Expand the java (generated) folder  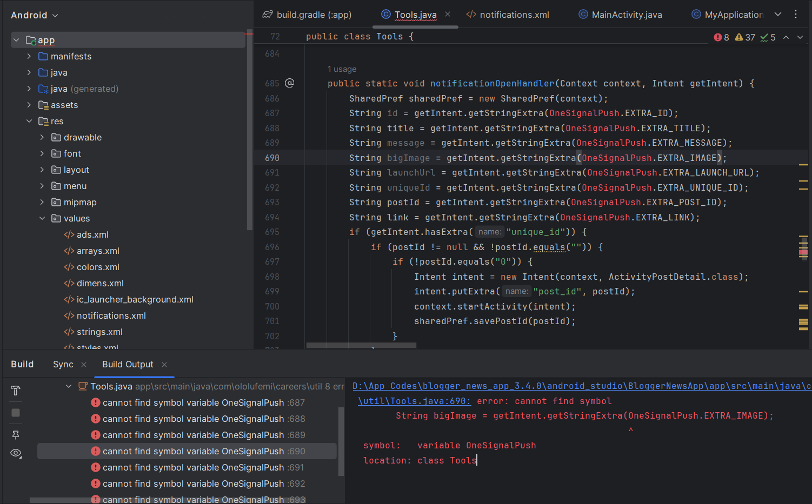29,89
